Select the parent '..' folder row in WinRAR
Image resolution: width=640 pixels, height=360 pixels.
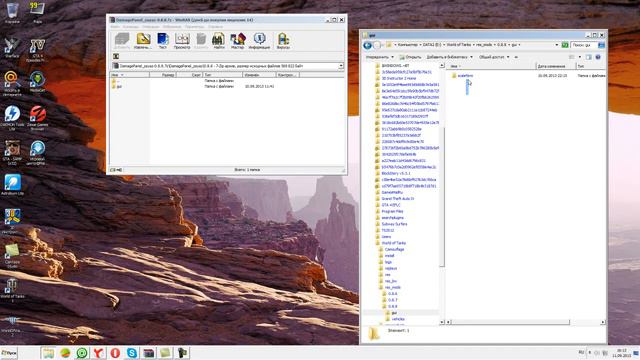(x=115, y=81)
